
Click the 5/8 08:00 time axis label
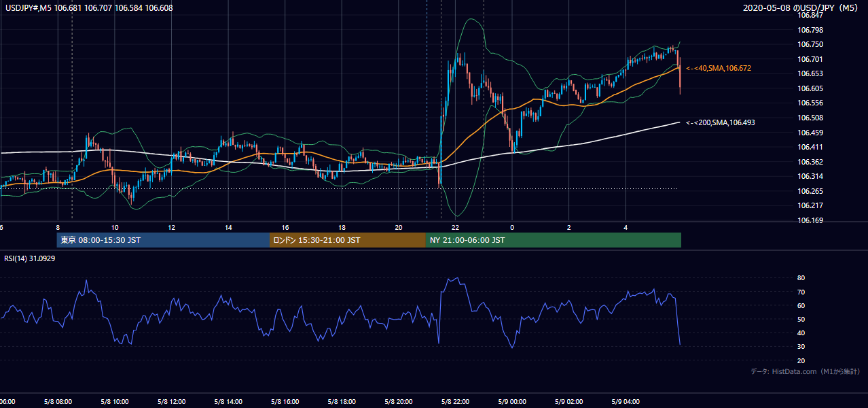pos(58,401)
